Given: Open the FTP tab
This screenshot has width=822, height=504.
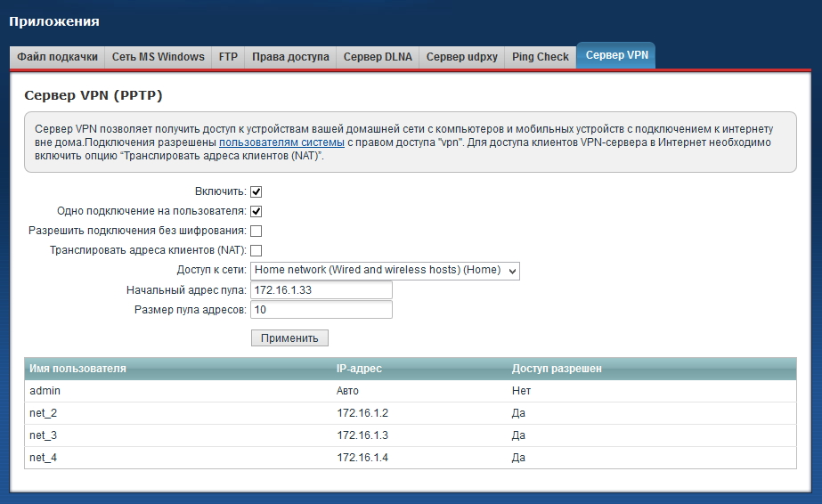Looking at the screenshot, I should coord(228,56).
